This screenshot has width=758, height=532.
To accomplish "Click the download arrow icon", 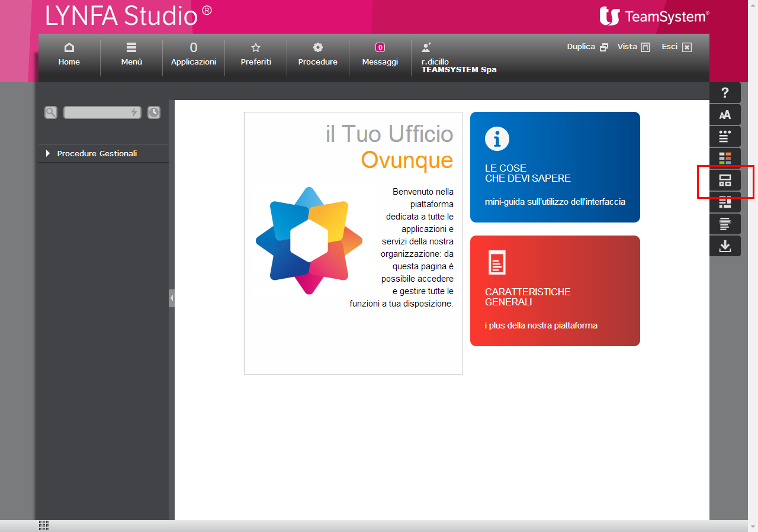I will (725, 246).
